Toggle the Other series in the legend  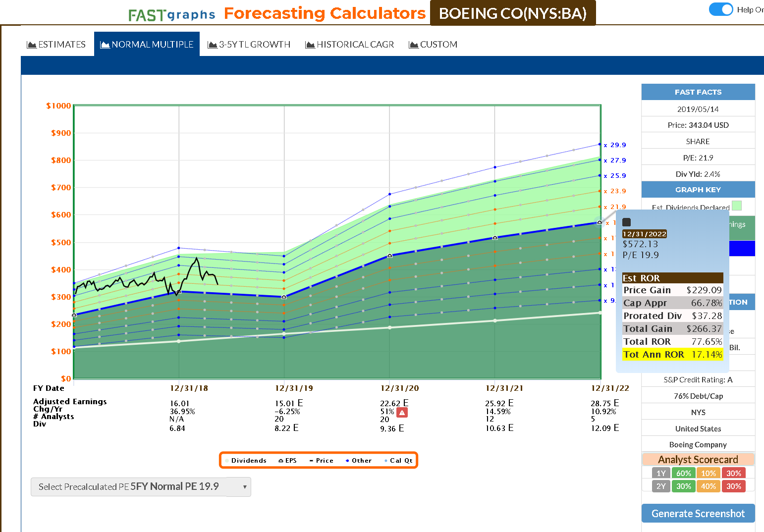tap(359, 461)
